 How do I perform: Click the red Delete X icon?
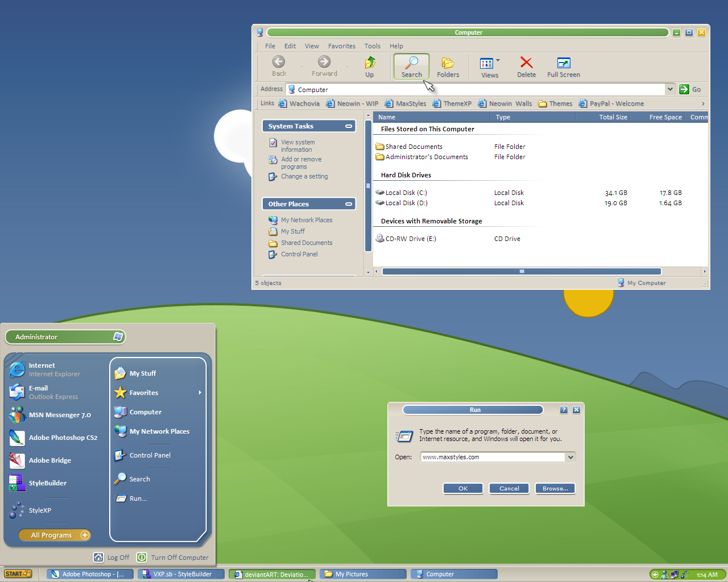pos(527,63)
